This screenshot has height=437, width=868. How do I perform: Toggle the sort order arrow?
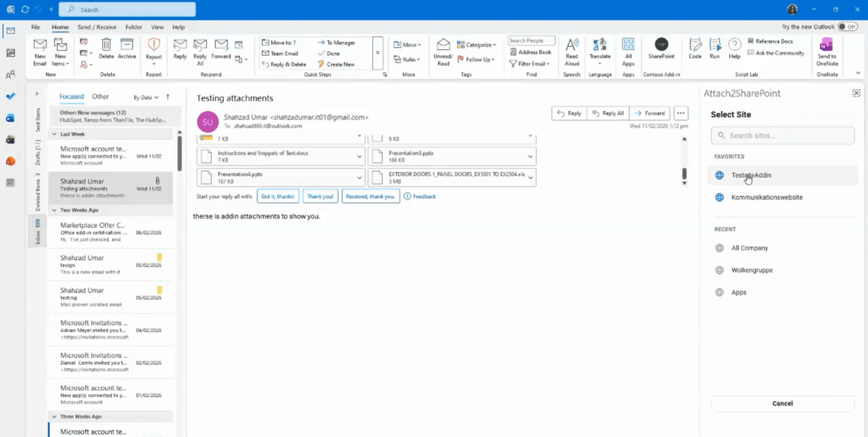(x=168, y=97)
